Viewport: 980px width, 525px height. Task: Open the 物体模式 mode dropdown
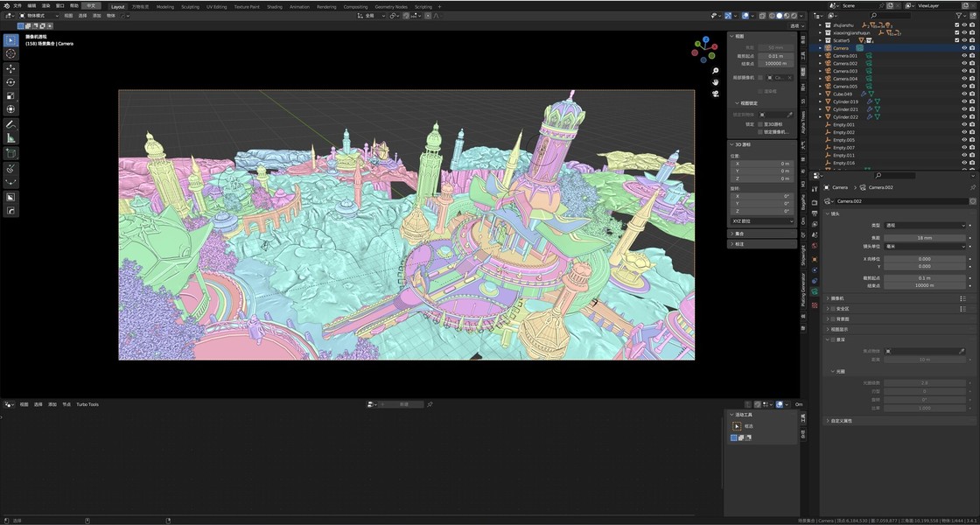click(x=37, y=16)
